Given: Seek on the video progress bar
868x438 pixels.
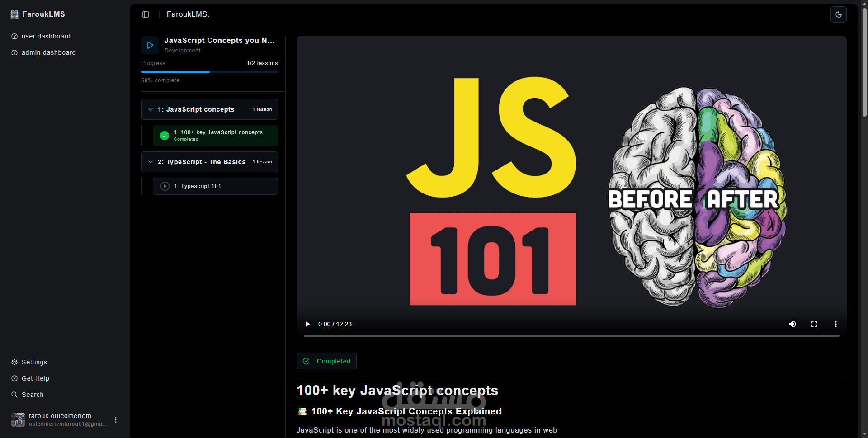Looking at the screenshot, I should 571,336.
